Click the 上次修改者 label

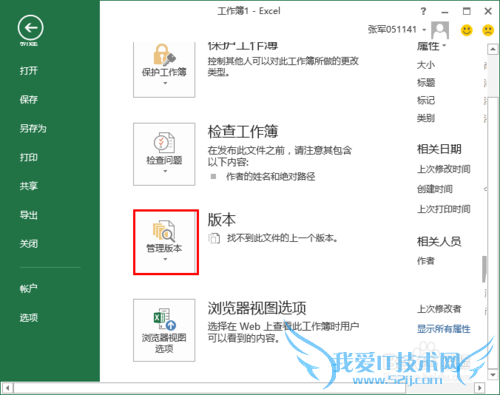tap(439, 309)
